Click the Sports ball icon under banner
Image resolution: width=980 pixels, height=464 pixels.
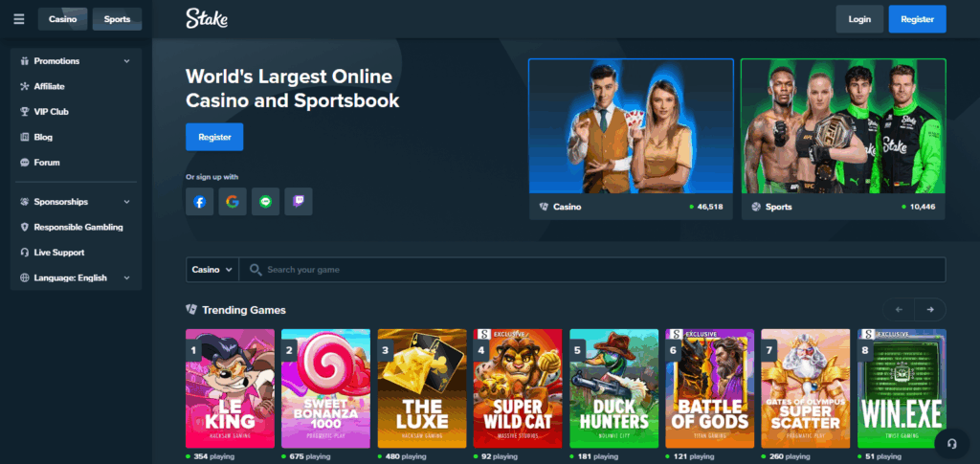coord(756,207)
